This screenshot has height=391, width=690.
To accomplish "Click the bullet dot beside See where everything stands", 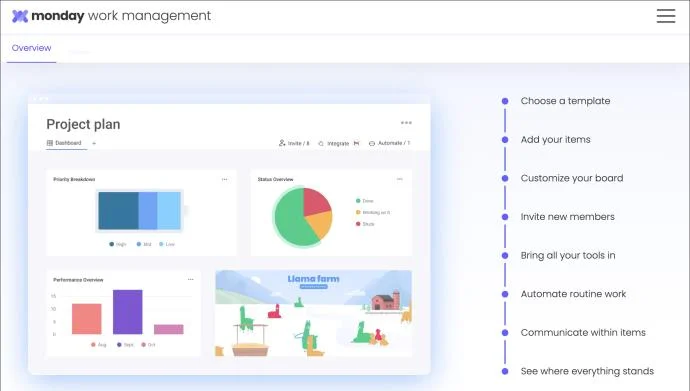I will tap(505, 371).
